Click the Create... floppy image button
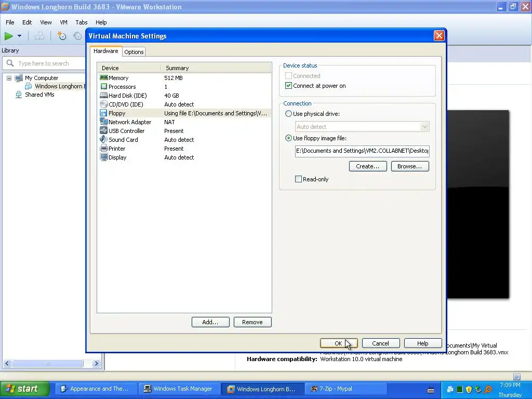 tap(368, 166)
